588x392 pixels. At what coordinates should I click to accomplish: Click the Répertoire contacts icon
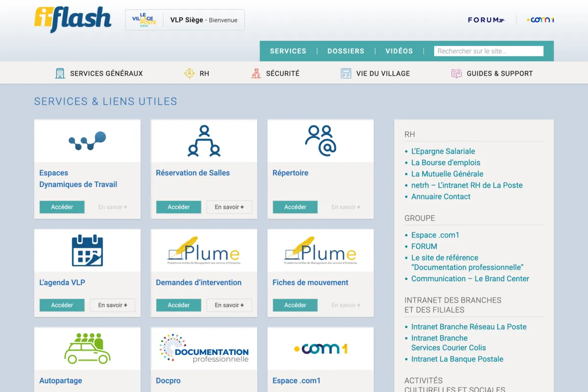(320, 141)
